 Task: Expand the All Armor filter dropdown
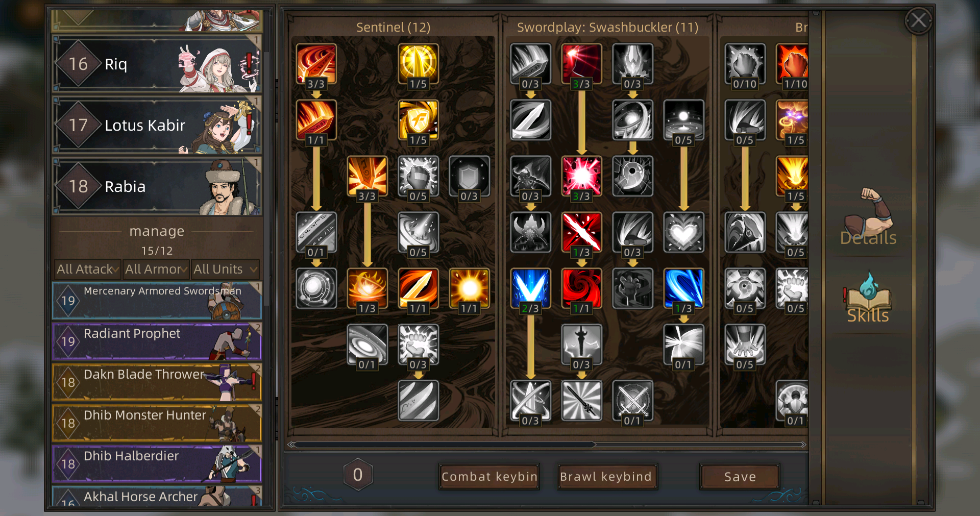pyautogui.click(x=156, y=269)
